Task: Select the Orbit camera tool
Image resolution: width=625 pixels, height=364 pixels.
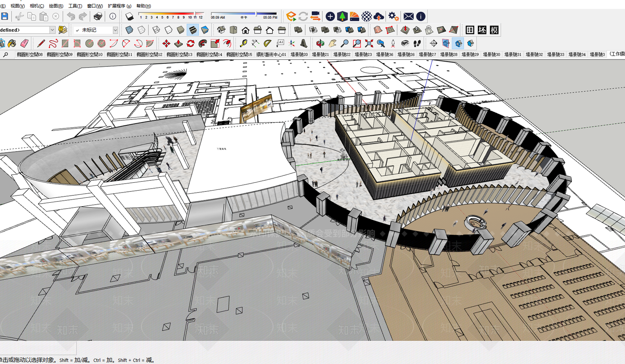Action: pyautogui.click(x=320, y=43)
